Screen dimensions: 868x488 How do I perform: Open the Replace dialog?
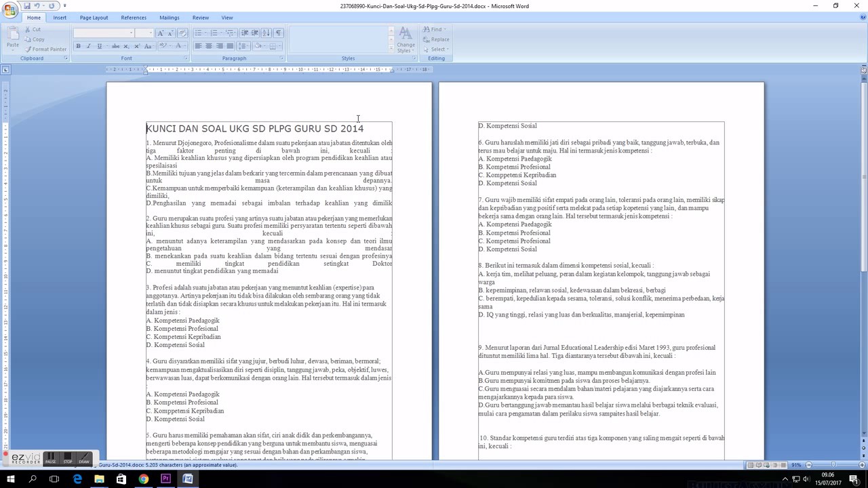pyautogui.click(x=436, y=39)
